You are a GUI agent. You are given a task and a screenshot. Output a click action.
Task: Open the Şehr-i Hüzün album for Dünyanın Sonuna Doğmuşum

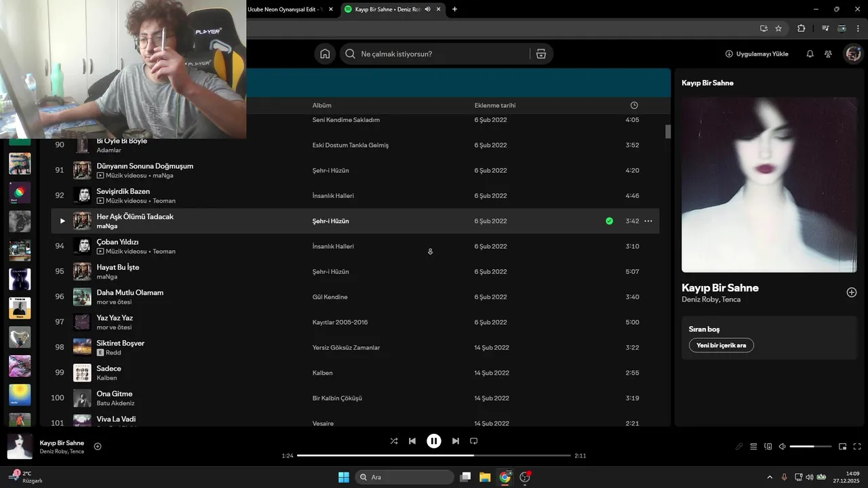(x=330, y=170)
